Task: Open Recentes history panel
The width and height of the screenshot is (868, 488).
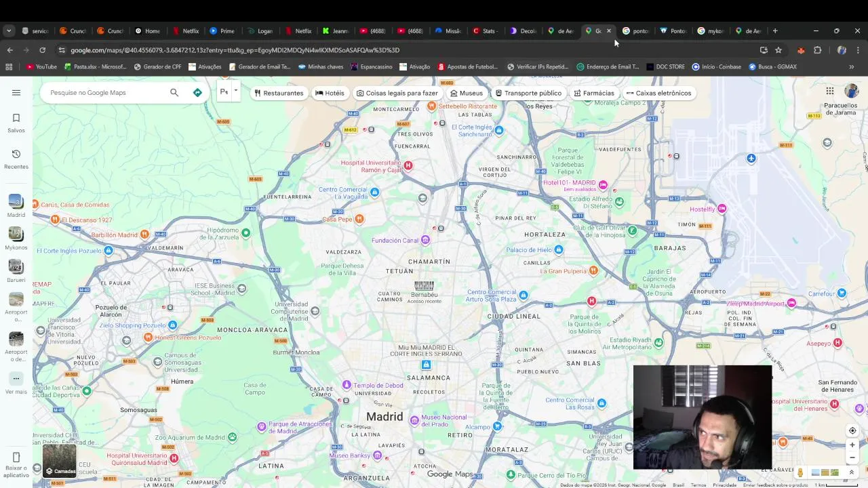Action: point(16,159)
